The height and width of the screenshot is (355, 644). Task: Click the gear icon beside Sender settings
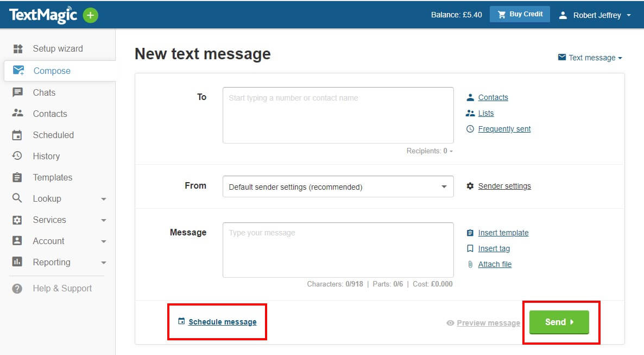[470, 186]
